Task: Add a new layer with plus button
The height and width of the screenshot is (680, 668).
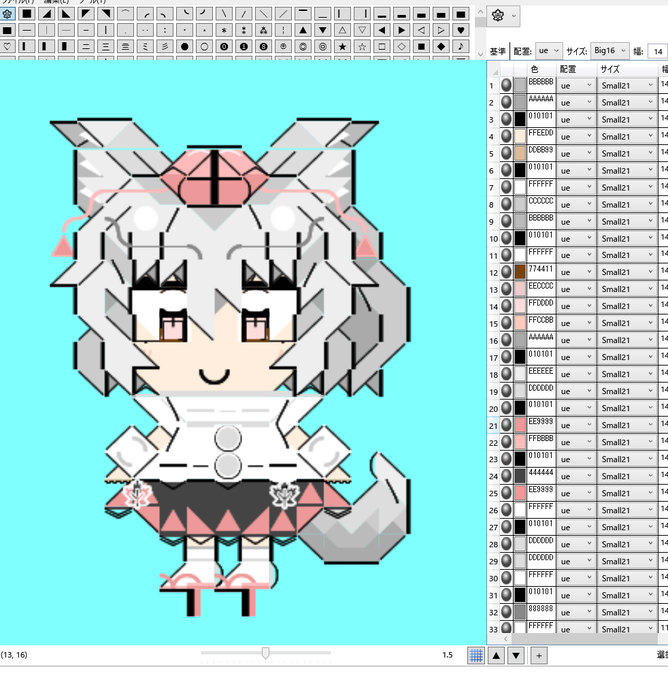Action: pos(539,655)
